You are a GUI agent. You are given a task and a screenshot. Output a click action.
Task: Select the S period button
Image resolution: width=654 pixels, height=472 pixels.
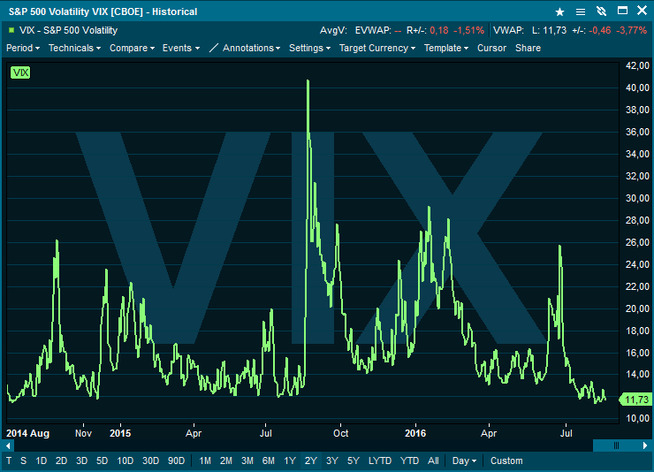pyautogui.click(x=23, y=461)
